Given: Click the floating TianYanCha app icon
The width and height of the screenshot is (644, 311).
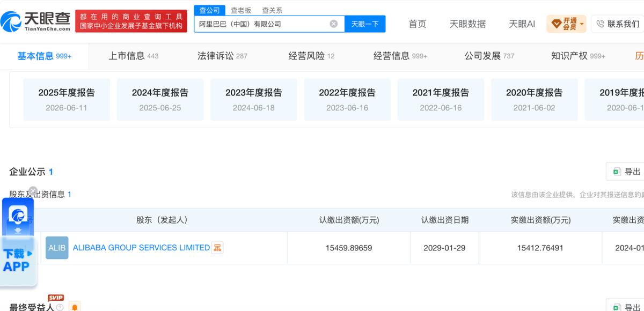Looking at the screenshot, I should [x=18, y=216].
